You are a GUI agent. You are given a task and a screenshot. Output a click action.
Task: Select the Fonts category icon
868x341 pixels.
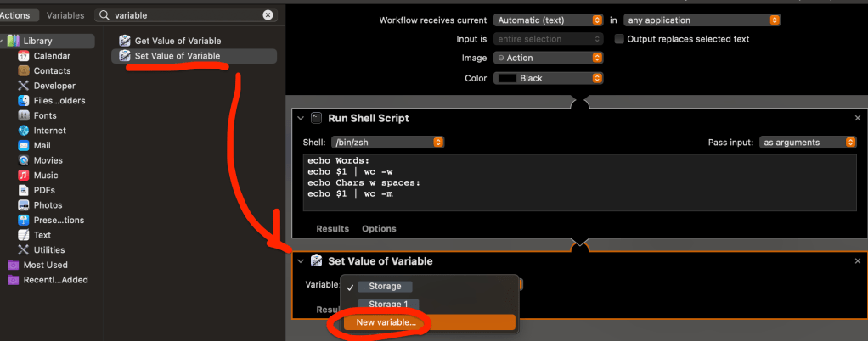(x=24, y=116)
